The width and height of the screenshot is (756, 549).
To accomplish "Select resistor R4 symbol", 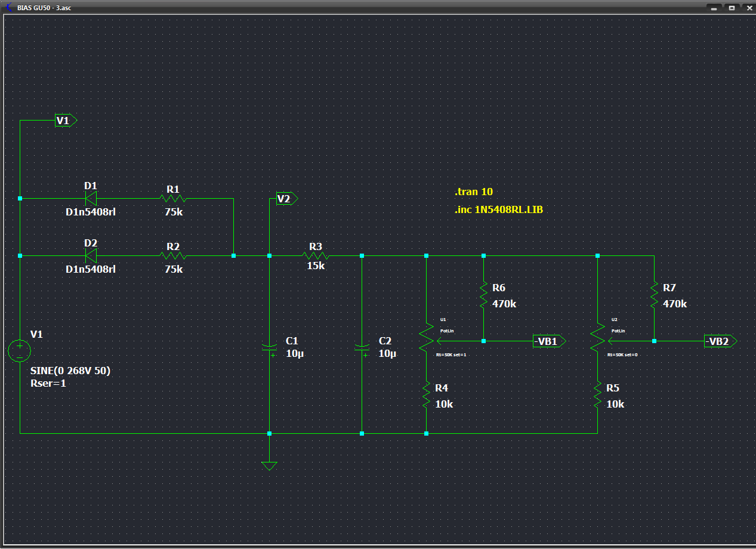I will pyautogui.click(x=427, y=395).
